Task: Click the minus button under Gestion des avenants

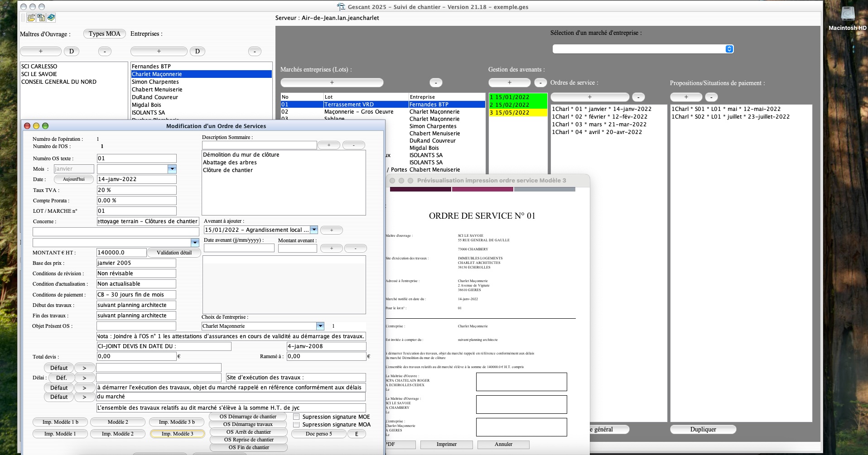Action: (x=540, y=82)
